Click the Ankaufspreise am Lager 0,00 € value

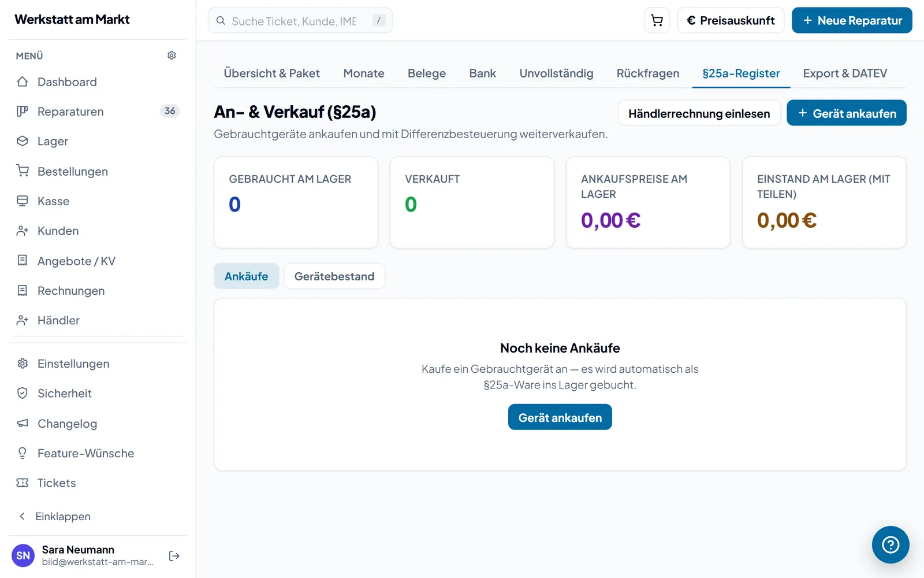[x=611, y=220]
